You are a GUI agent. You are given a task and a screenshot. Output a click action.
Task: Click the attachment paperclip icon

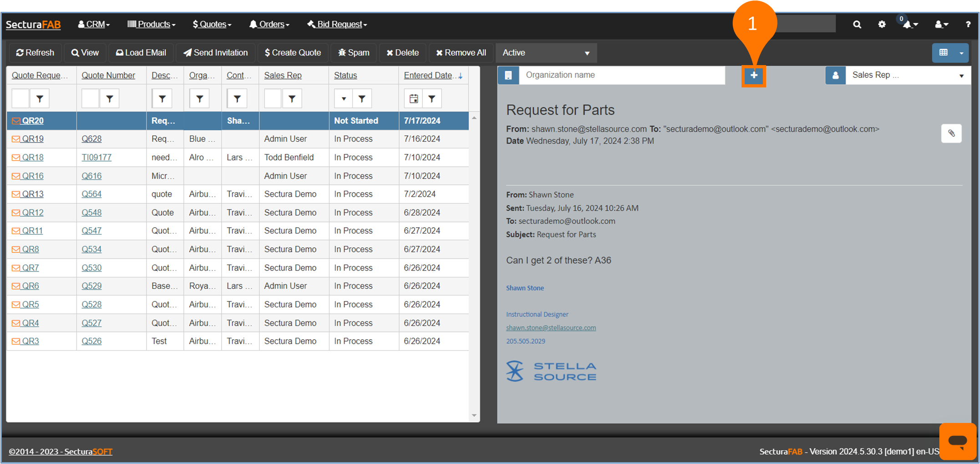(951, 133)
